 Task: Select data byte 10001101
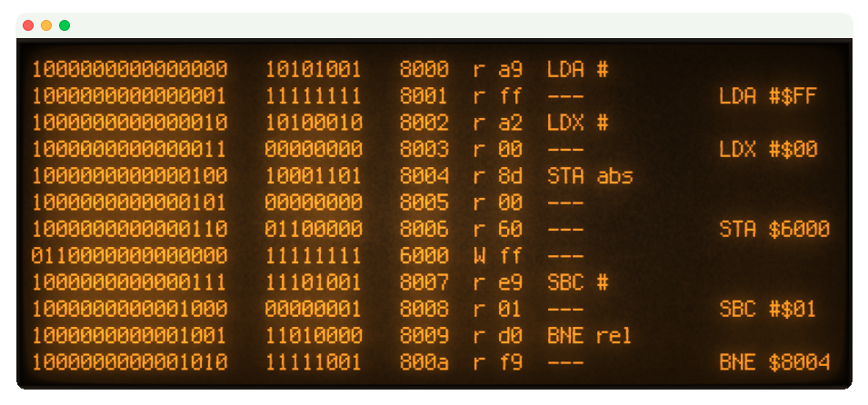coord(314,176)
